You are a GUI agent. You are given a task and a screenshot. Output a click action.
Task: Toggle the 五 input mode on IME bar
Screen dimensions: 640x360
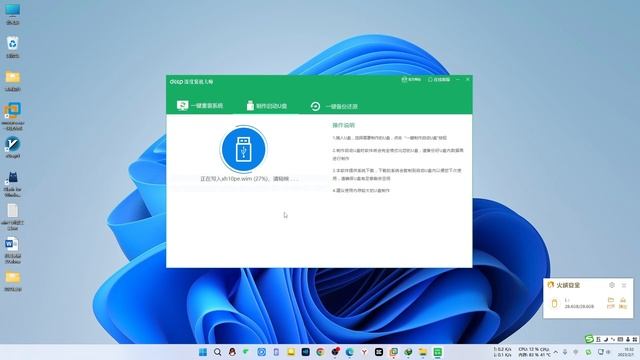[598, 339]
